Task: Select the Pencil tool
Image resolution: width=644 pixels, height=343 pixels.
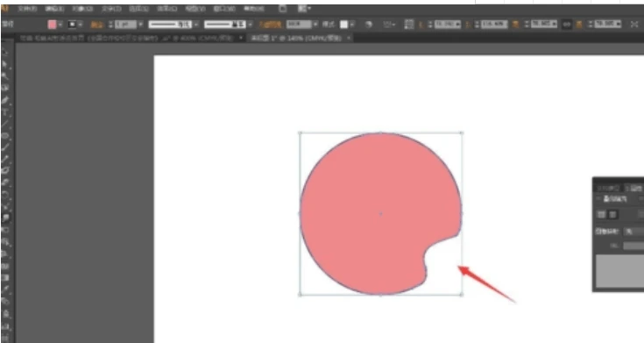Action: tap(5, 159)
